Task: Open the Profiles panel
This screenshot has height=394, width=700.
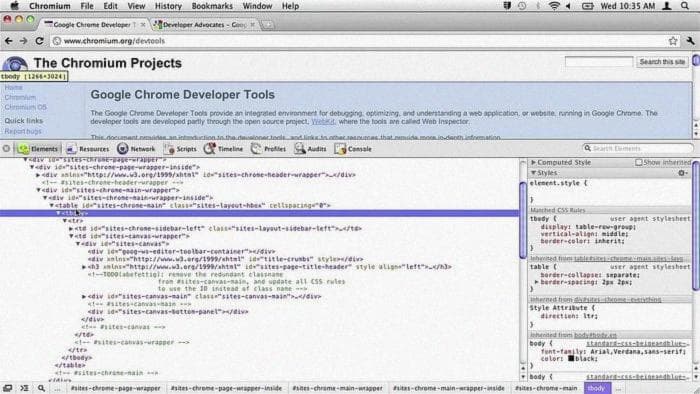Action: pyautogui.click(x=268, y=149)
